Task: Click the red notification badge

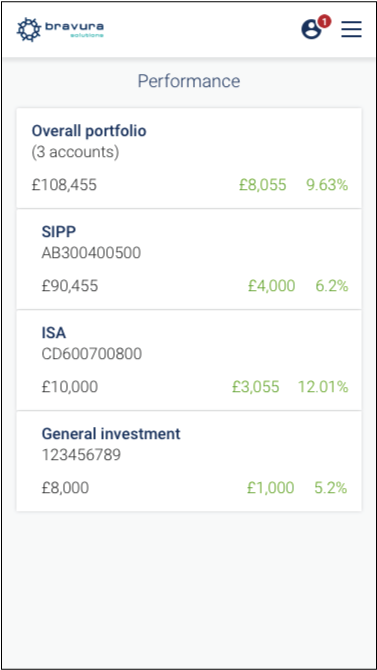Action: [x=324, y=21]
